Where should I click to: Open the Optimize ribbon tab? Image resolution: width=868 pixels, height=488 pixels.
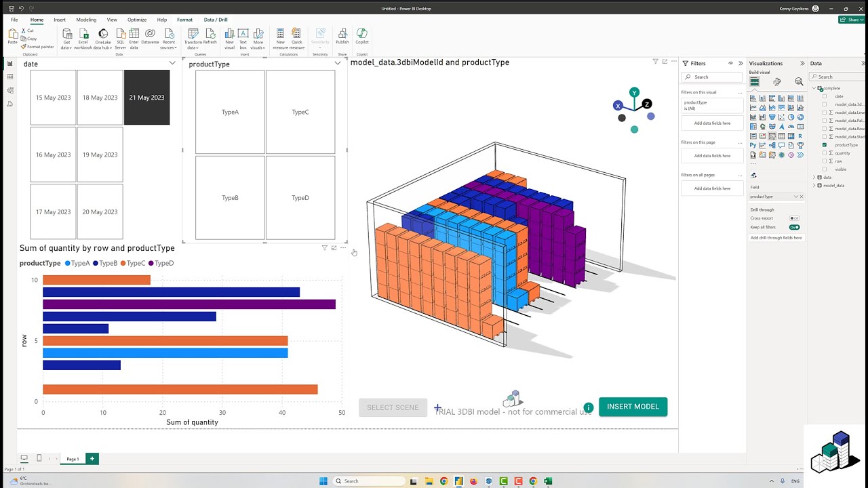coord(137,20)
